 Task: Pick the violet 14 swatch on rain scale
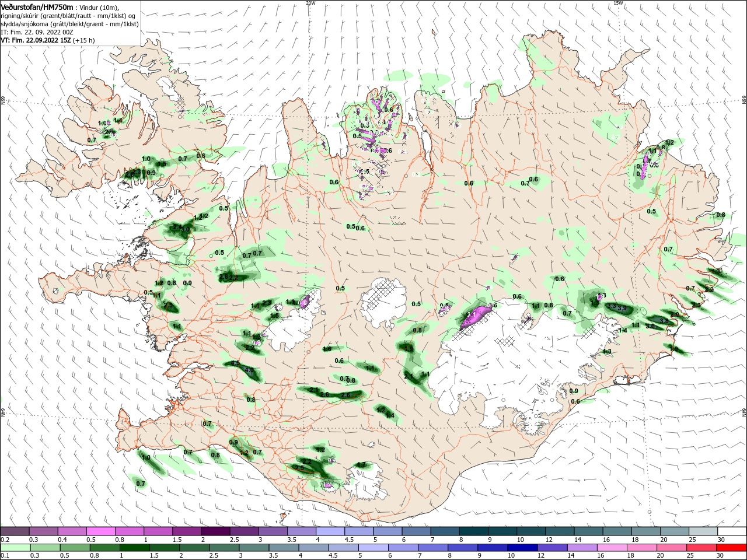tap(582, 548)
